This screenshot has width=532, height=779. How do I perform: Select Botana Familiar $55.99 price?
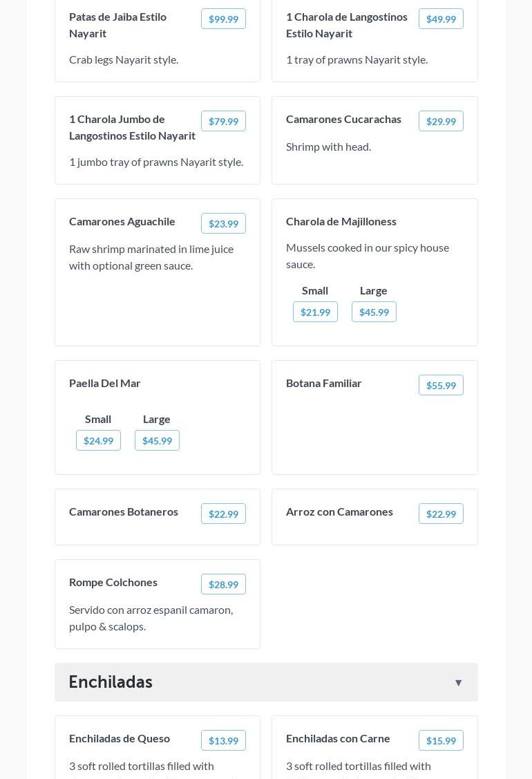point(441,385)
